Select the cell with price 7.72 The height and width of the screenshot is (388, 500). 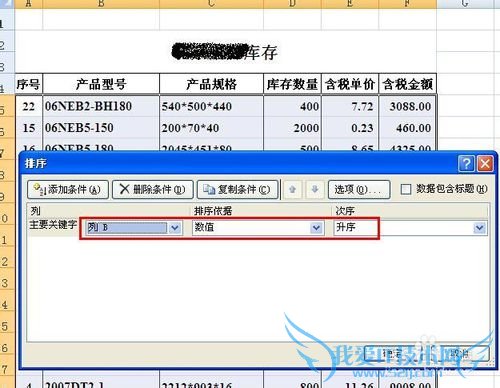click(x=350, y=106)
